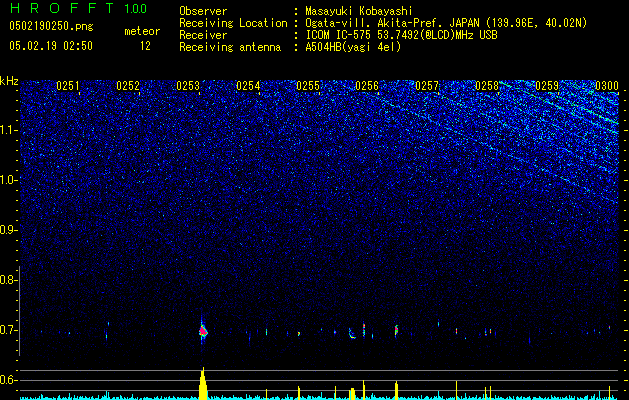
Task: Click observer name Masayuki Kobayashi
Action: [359, 11]
